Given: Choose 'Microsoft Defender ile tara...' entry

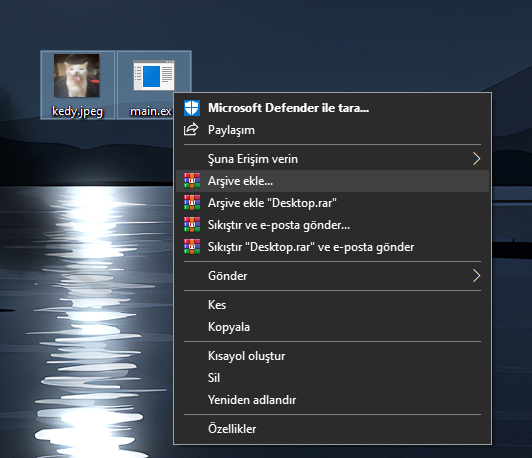Looking at the screenshot, I should (x=332, y=108).
